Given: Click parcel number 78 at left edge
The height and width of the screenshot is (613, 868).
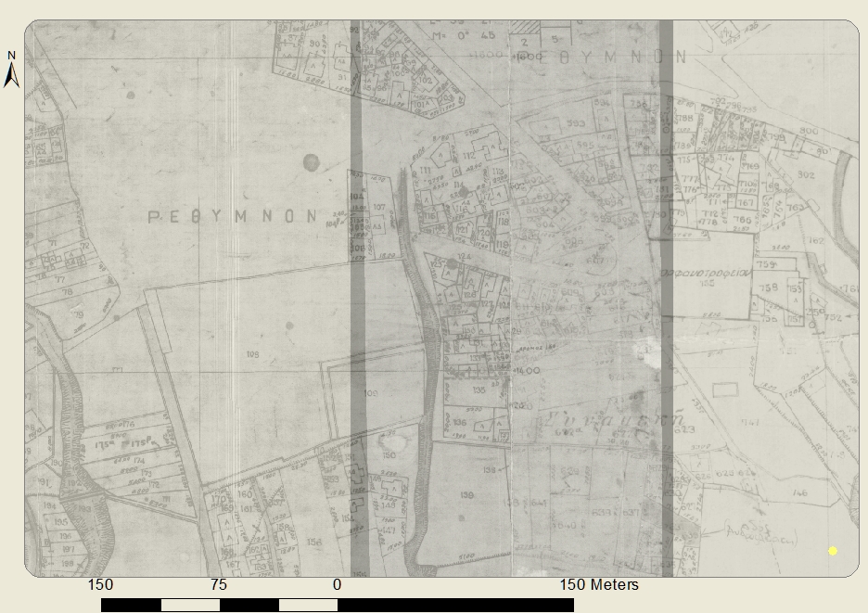Looking at the screenshot, I should [x=66, y=292].
